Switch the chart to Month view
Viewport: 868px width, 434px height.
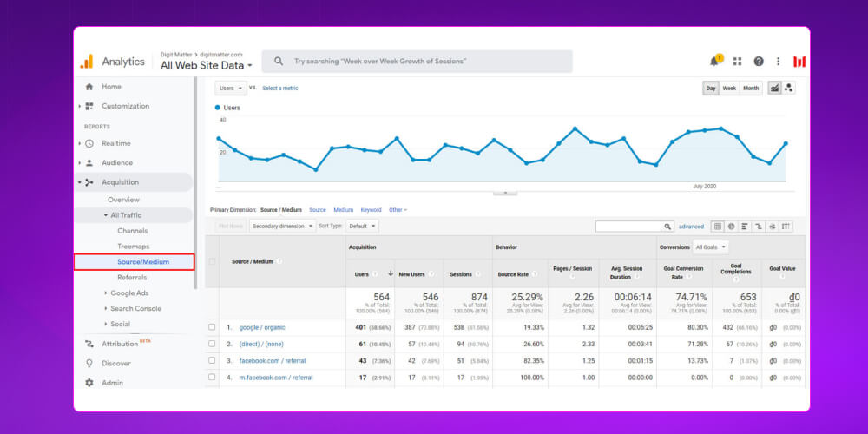751,88
